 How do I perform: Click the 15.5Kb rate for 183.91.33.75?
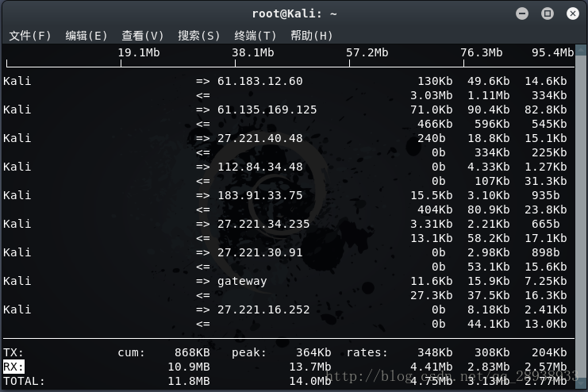(x=431, y=195)
